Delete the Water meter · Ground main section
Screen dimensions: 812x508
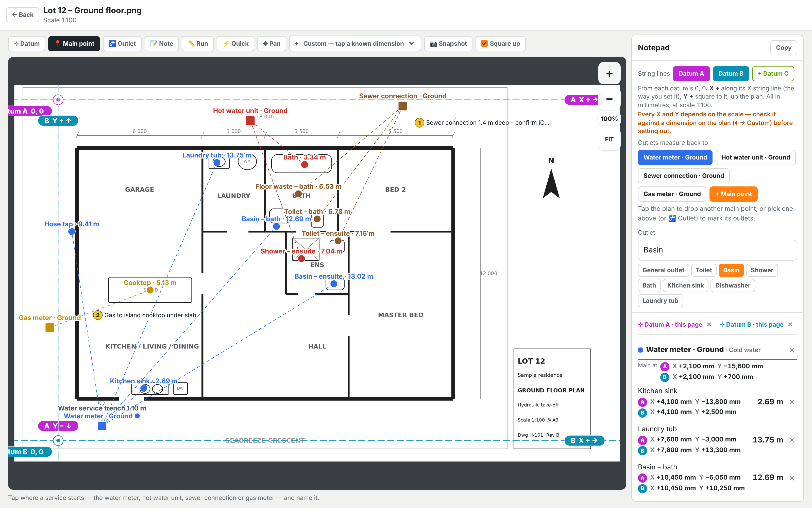click(x=792, y=350)
